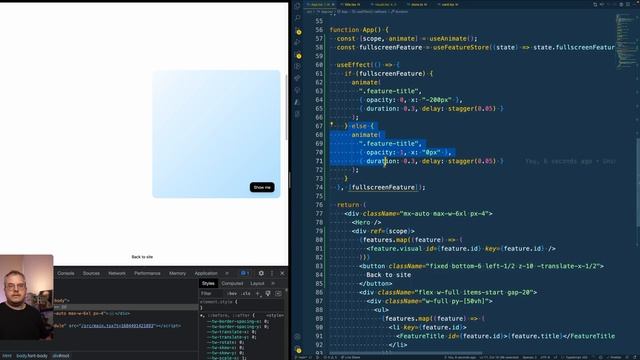
Task: Click the errors and warnings count in status bar
Action: pos(329,358)
